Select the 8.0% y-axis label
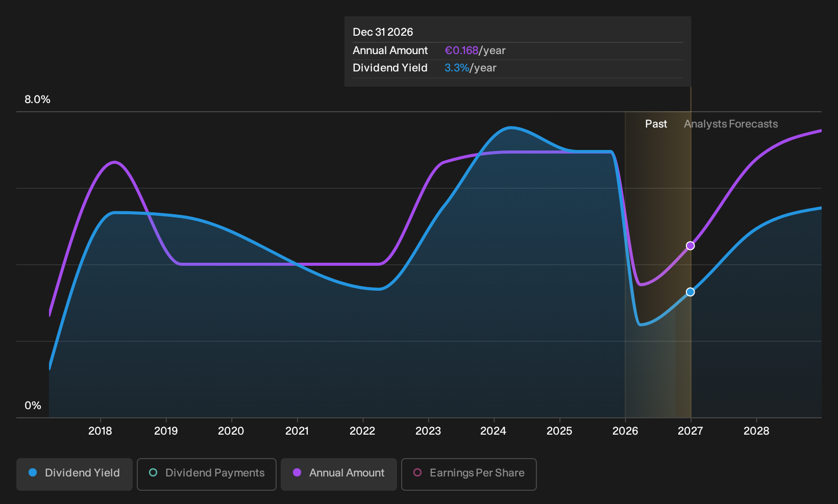 tap(37, 99)
